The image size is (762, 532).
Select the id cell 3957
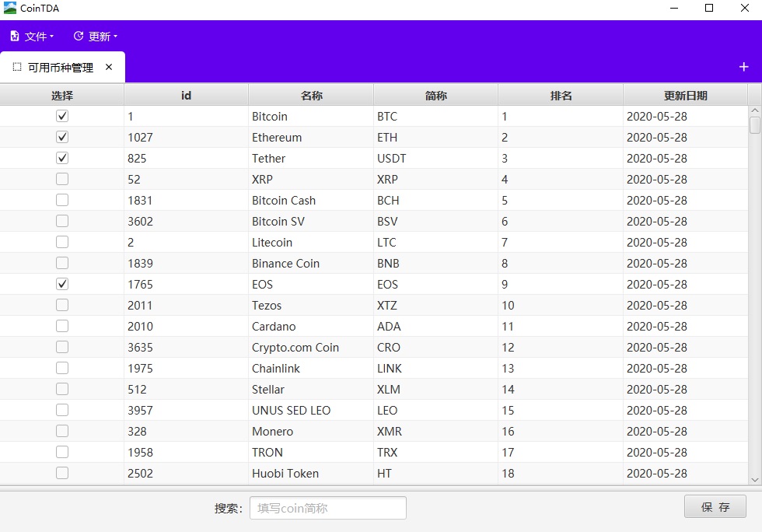[186, 410]
